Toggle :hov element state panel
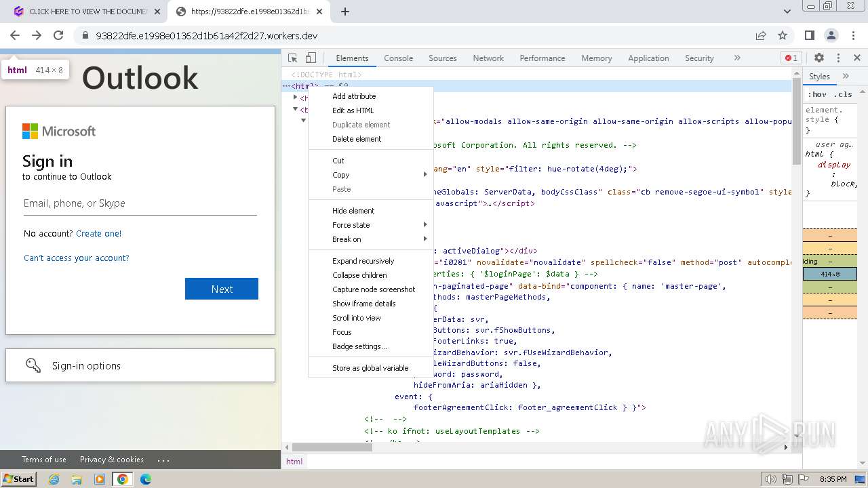Screen dimensions: 868x488 [817, 94]
